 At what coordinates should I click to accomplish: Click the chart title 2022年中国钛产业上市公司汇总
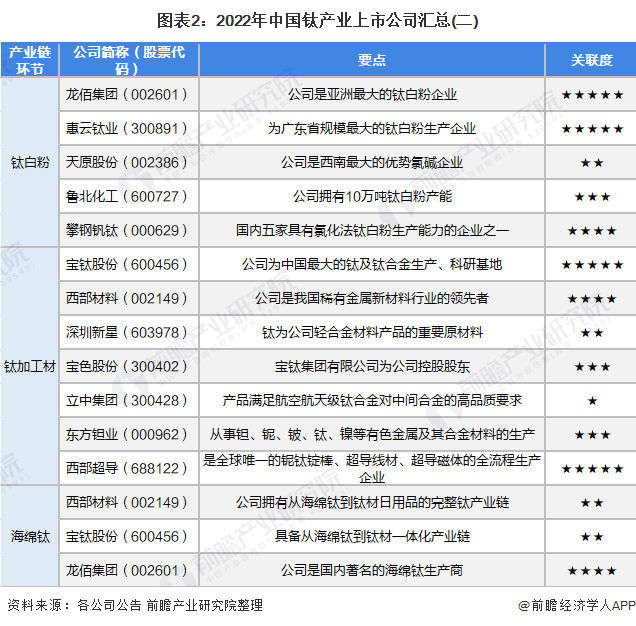coord(318,21)
